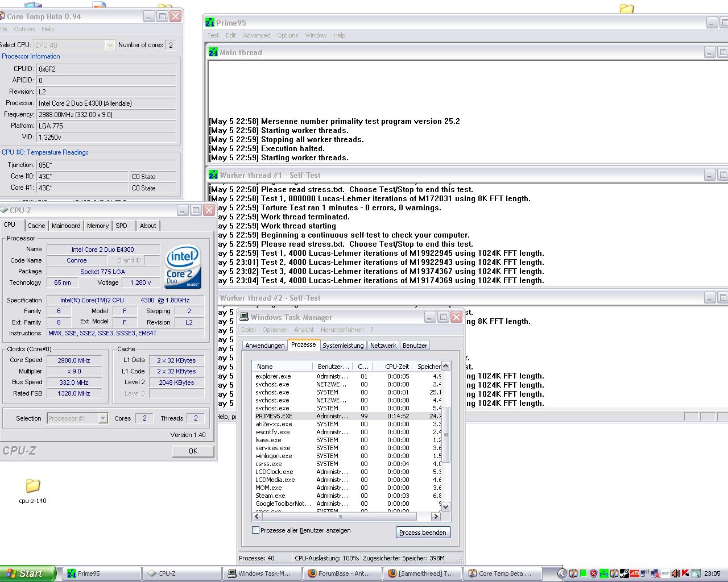The width and height of the screenshot is (728, 582).
Task: Click the disconnected network tray icon
Action: tap(655, 573)
